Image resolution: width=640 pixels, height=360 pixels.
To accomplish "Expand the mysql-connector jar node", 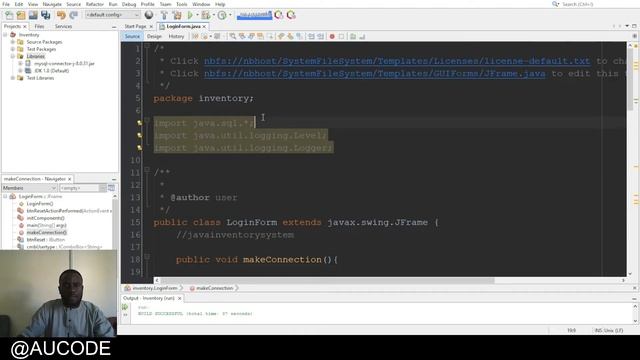I will click(x=20, y=64).
